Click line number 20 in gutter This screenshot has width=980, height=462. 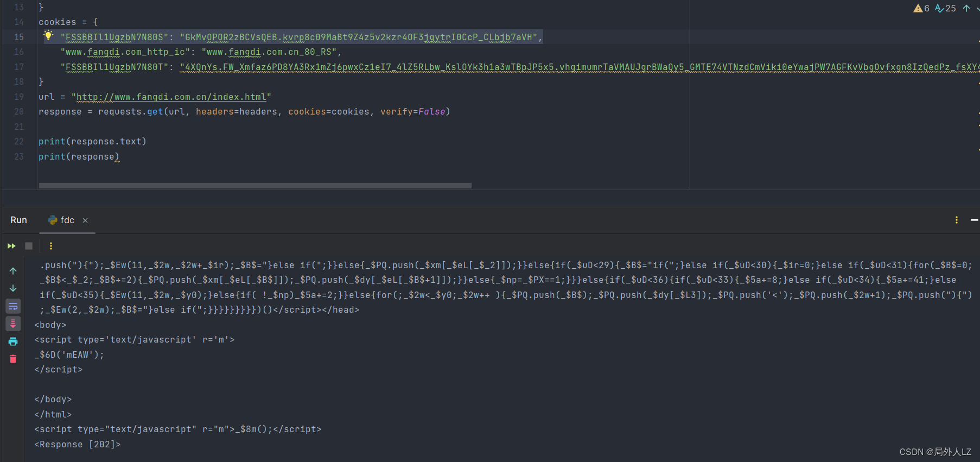coord(19,111)
